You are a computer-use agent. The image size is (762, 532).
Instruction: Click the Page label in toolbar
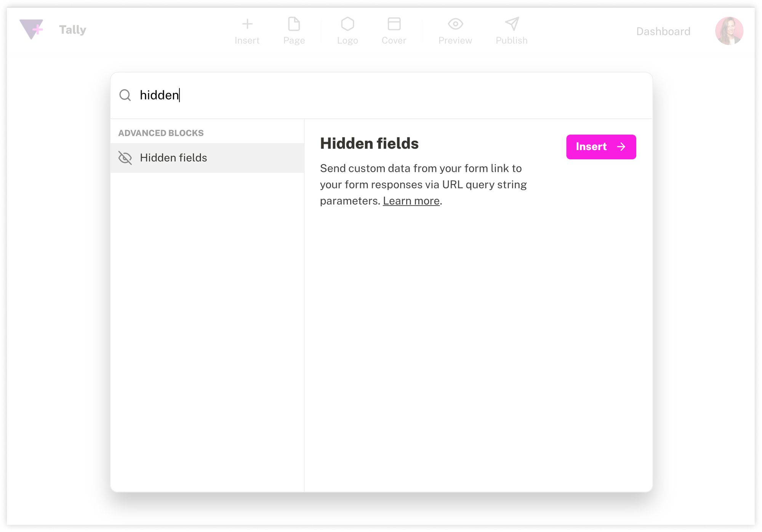[294, 40]
